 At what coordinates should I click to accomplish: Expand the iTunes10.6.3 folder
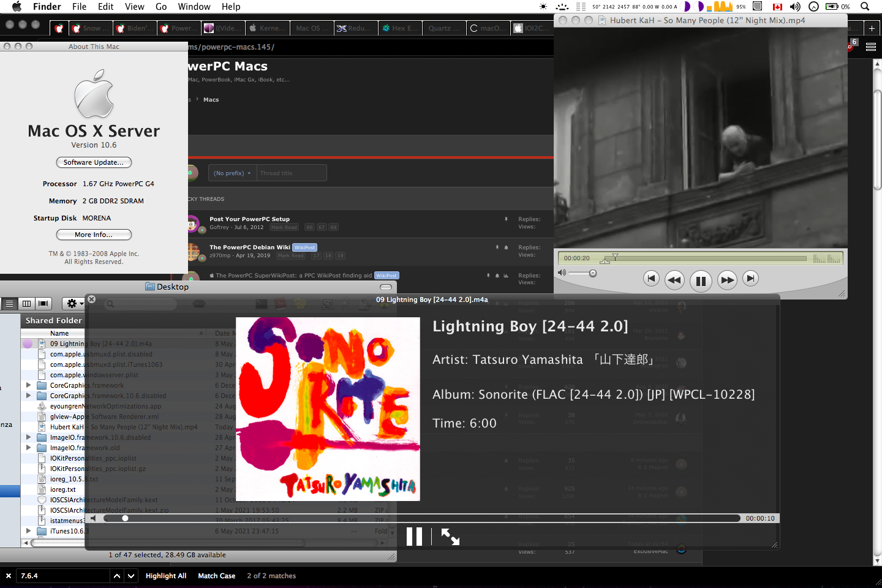tap(28, 531)
